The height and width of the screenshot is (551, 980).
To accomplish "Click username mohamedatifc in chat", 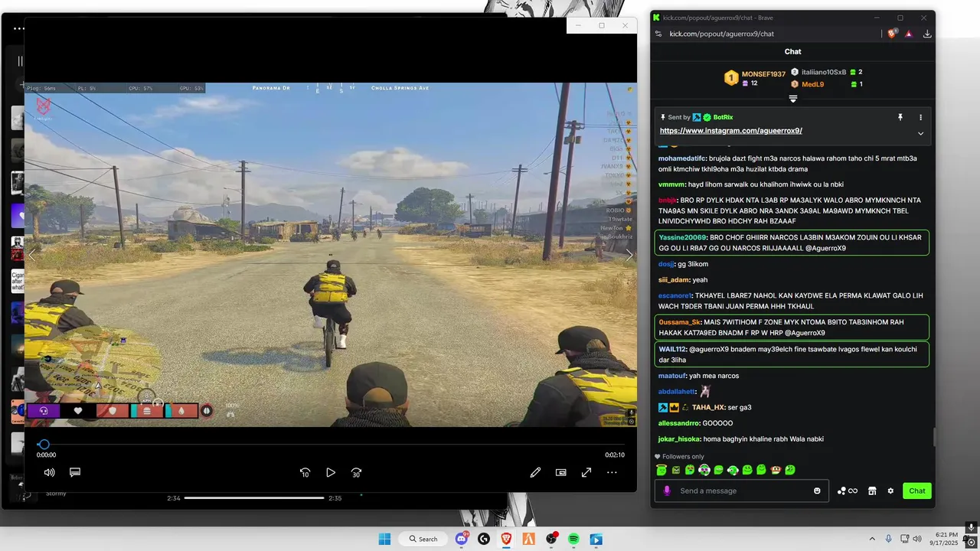I will tap(681, 158).
